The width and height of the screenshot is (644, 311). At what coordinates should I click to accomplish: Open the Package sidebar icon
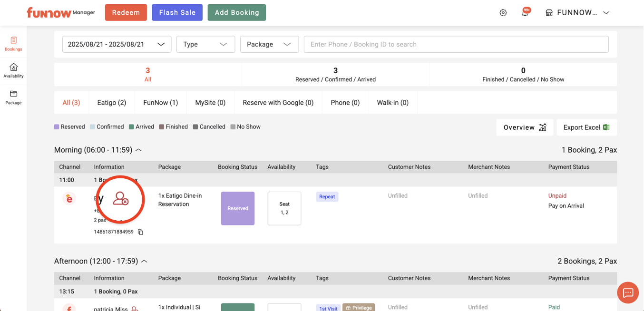tap(13, 97)
